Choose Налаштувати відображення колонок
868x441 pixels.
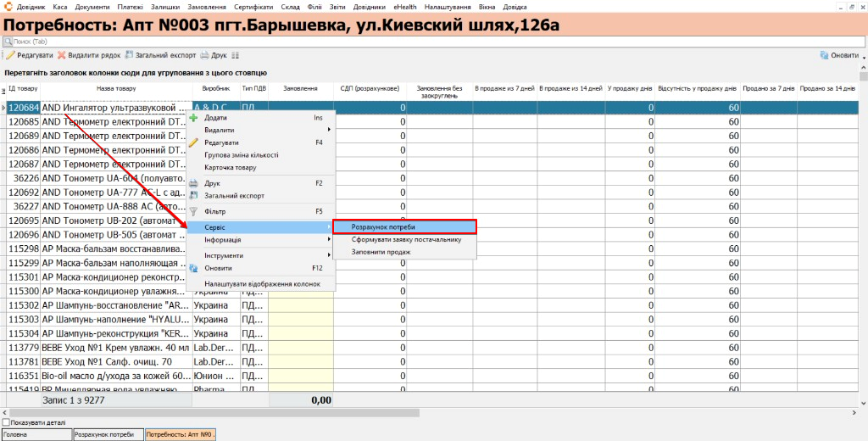click(261, 283)
